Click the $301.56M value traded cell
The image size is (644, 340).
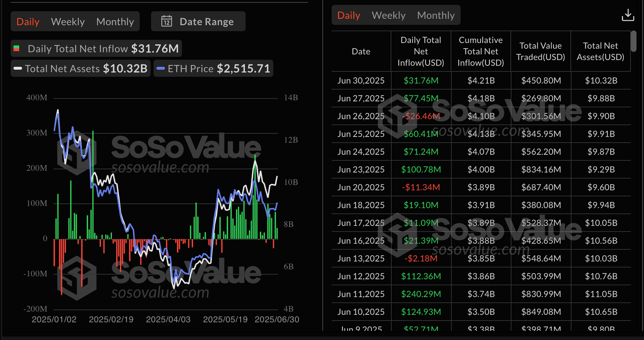pos(541,116)
